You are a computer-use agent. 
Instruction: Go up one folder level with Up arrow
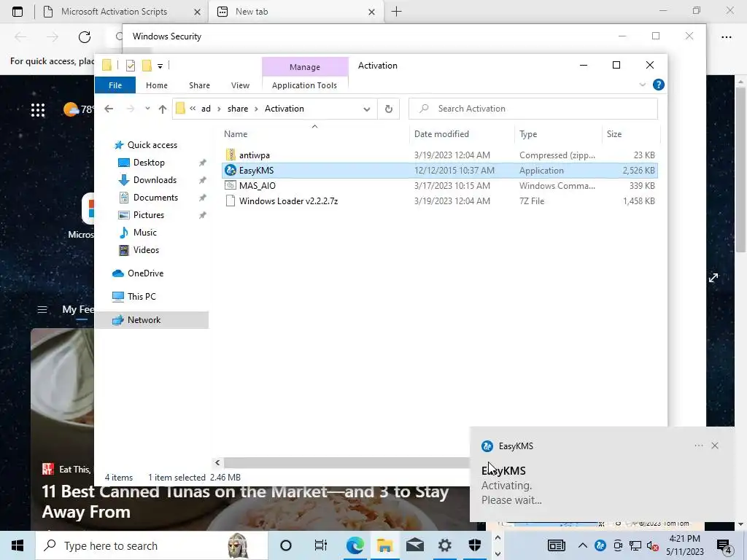coord(163,109)
